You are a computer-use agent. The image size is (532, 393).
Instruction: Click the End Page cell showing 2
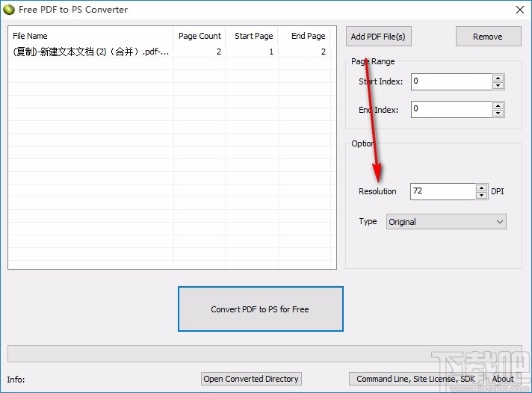[x=304, y=52]
